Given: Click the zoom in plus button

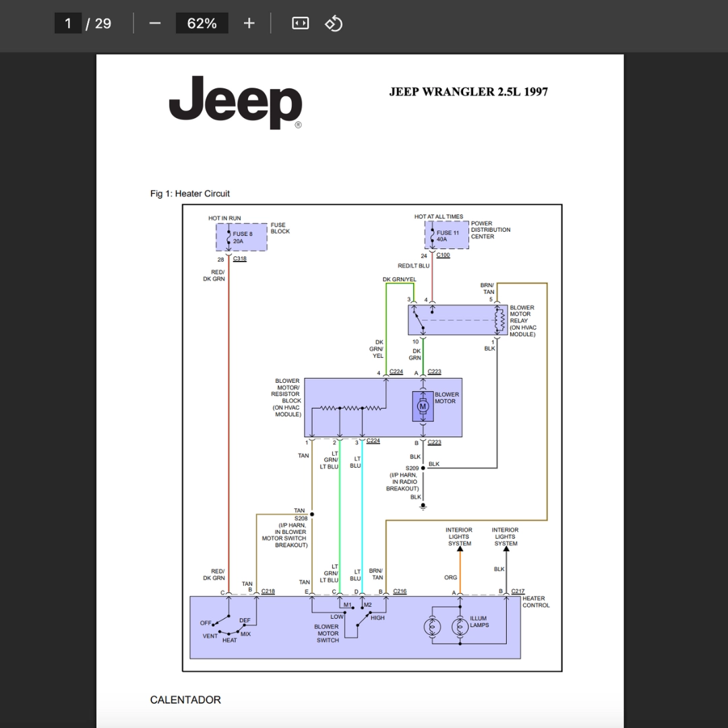Looking at the screenshot, I should tap(249, 23).
